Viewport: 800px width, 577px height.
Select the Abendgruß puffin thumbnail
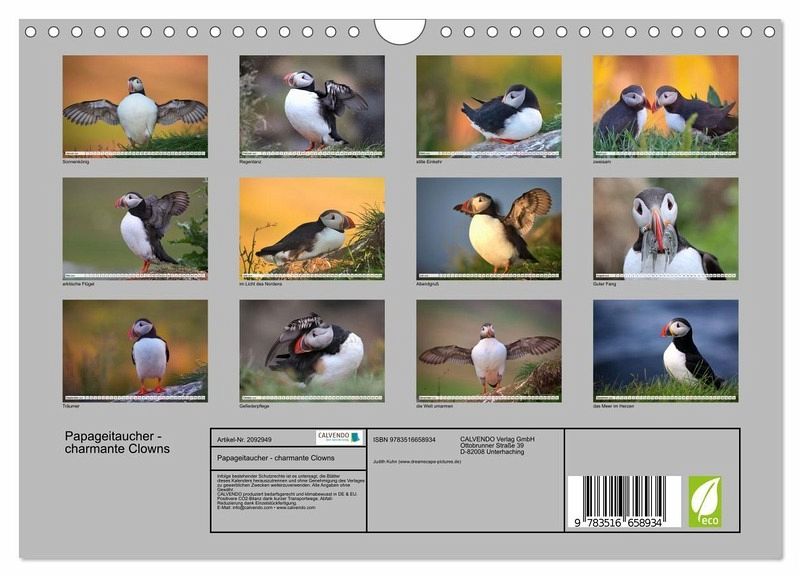[489, 228]
